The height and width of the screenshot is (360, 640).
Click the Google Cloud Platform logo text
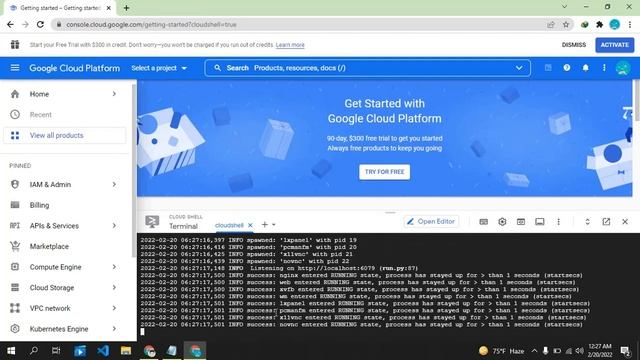[74, 68]
